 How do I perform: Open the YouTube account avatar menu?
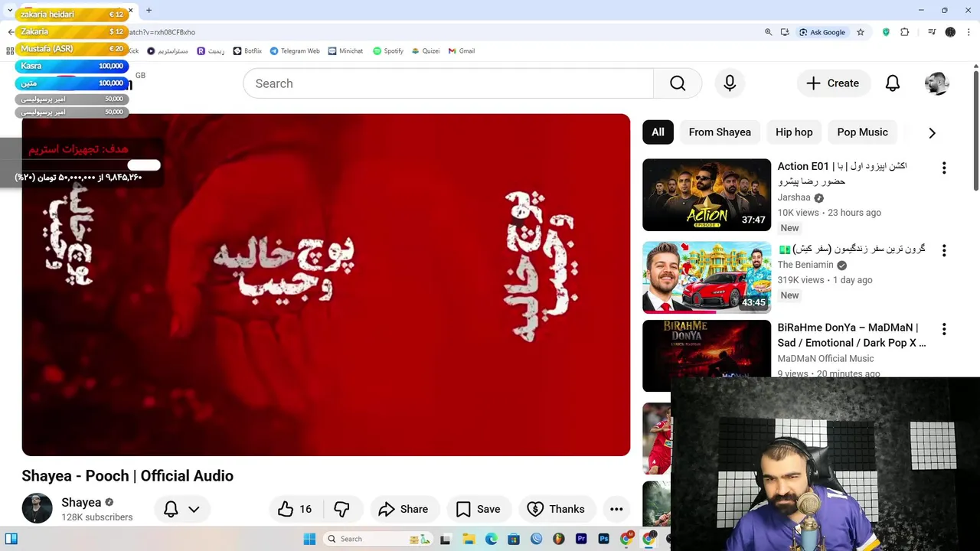pyautogui.click(x=936, y=83)
